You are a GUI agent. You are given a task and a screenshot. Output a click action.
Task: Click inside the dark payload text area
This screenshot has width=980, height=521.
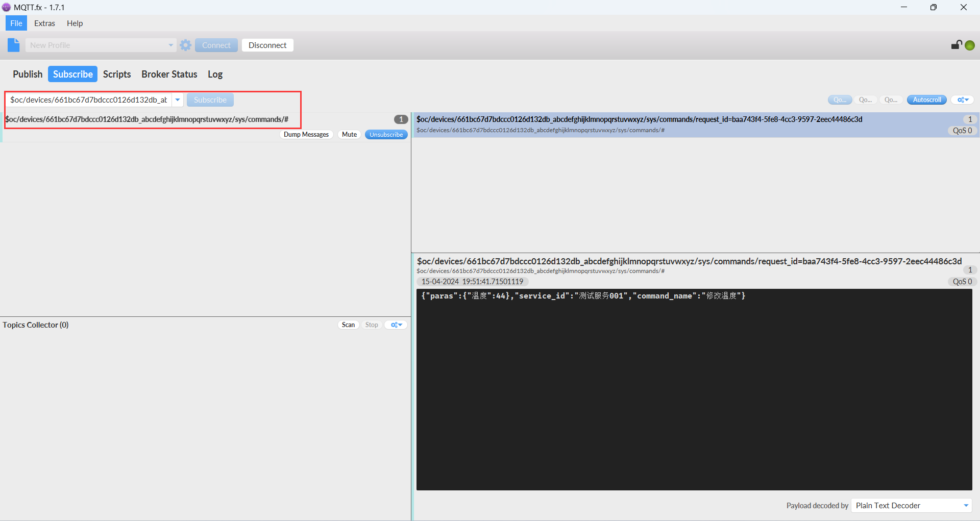tap(694, 389)
